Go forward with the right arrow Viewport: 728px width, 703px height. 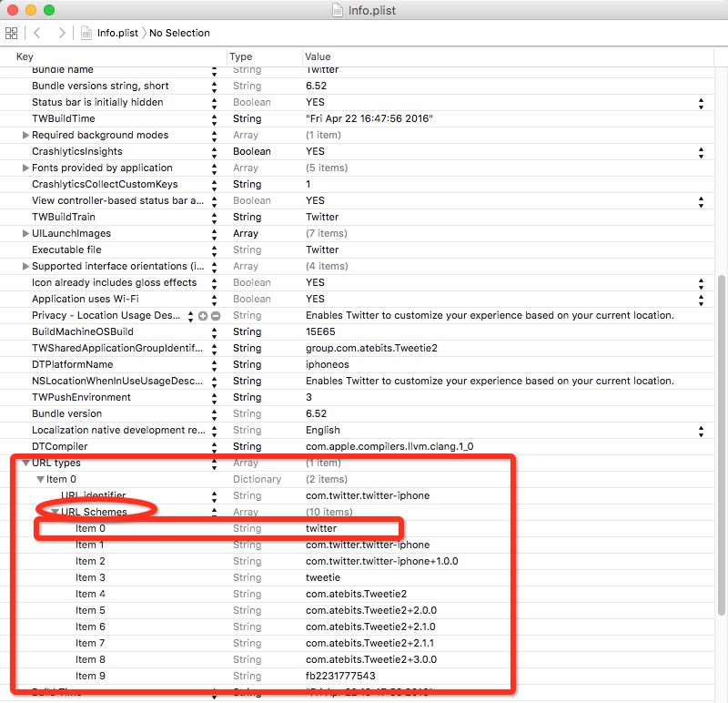pyautogui.click(x=61, y=33)
